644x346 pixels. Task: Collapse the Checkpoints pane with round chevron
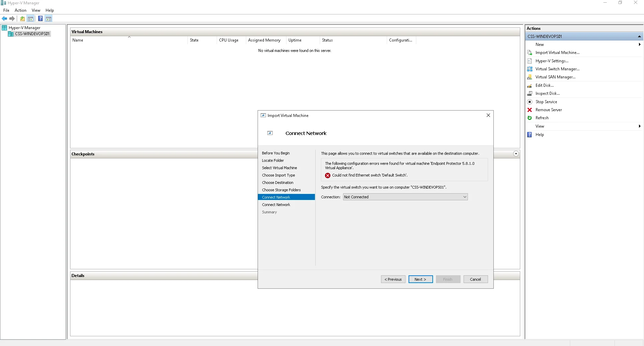[x=516, y=154]
